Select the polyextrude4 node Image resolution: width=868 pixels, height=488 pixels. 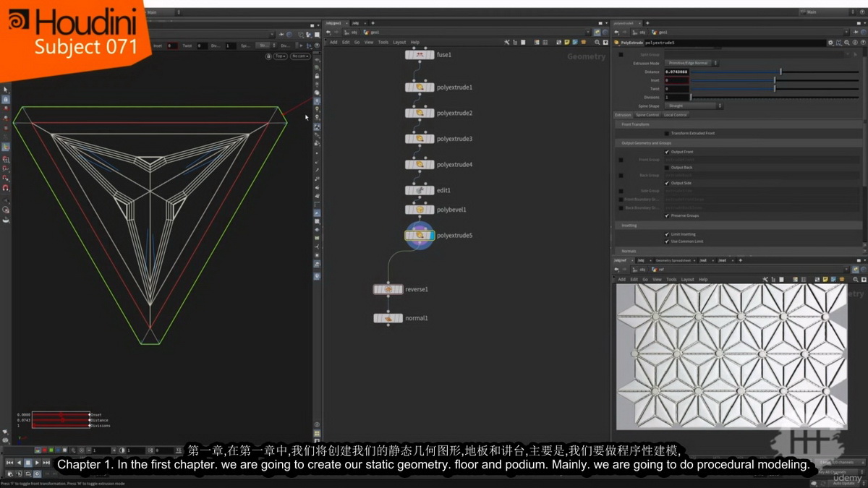click(420, 165)
